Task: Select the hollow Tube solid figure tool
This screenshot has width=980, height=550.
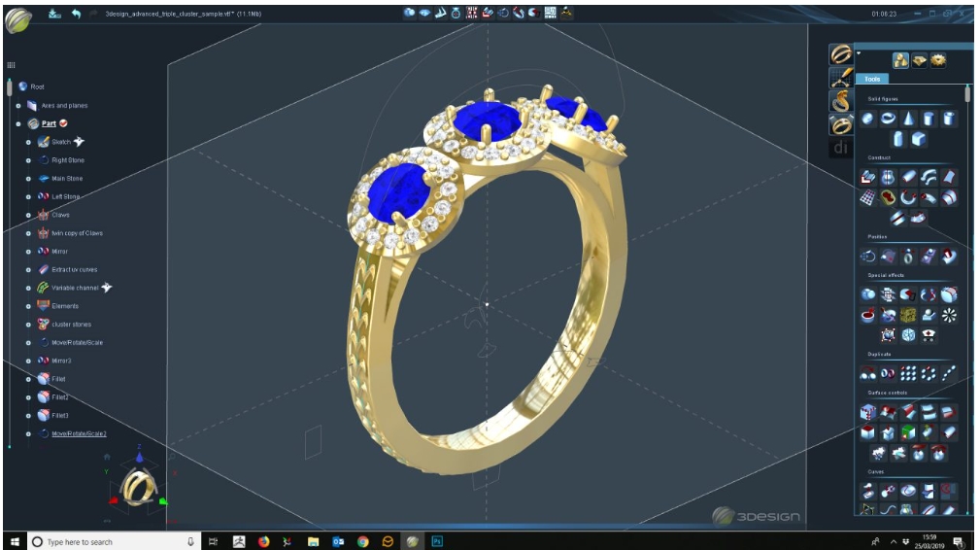Action: click(x=948, y=119)
